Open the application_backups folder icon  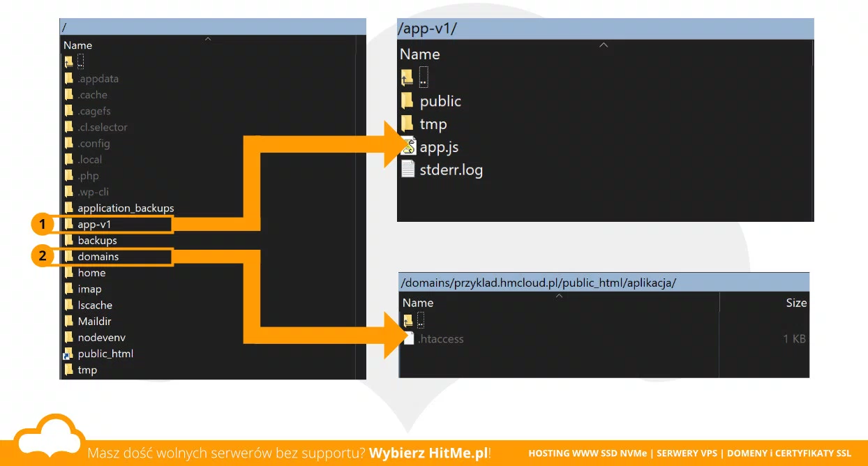[x=68, y=208]
